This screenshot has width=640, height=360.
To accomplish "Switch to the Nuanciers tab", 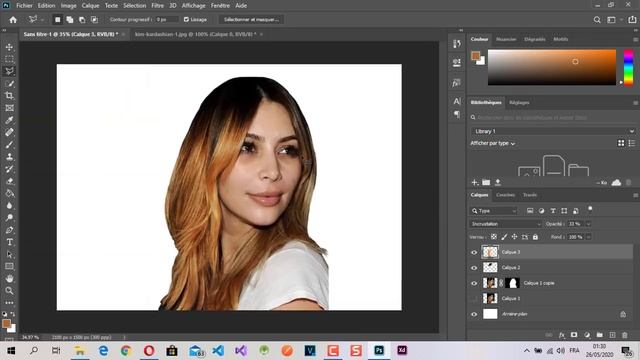I will (x=506, y=39).
